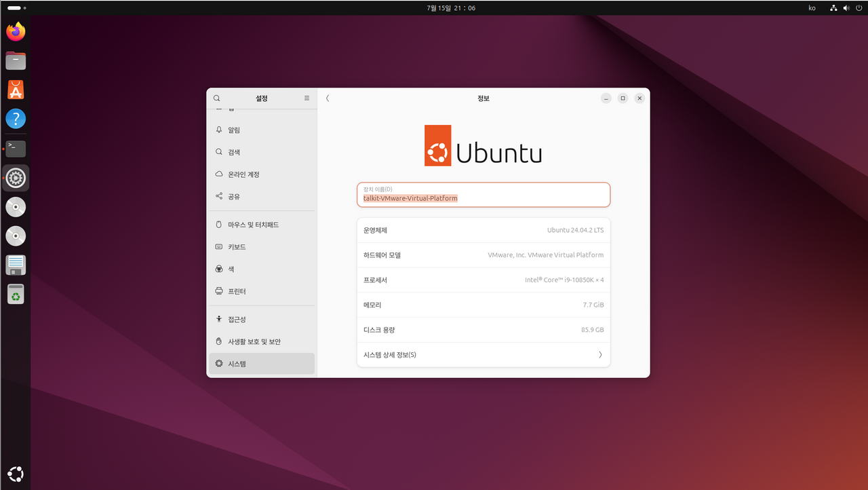This screenshot has height=490, width=868.
Task: Show applications via Ubuntu logo button
Action: [16, 474]
